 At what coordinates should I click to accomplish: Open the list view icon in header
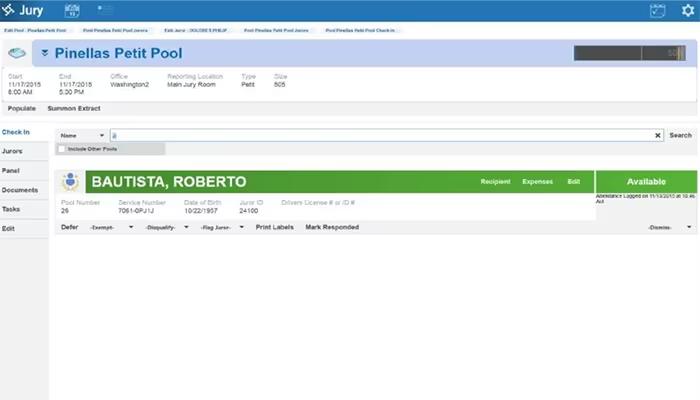(105, 9)
